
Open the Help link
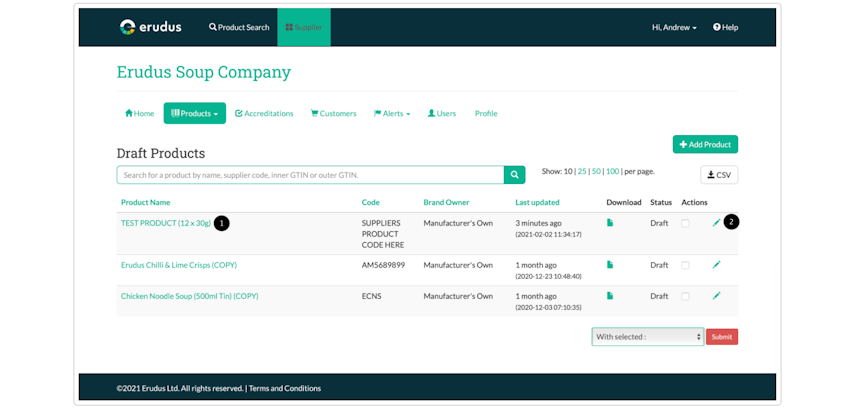(x=725, y=27)
